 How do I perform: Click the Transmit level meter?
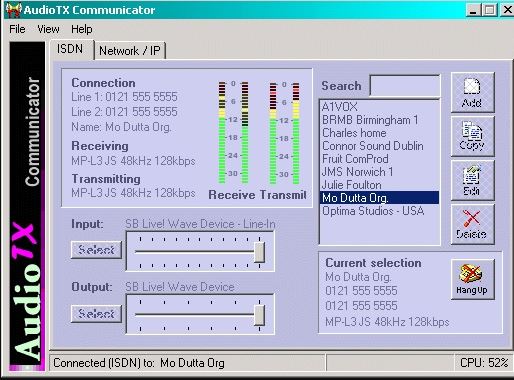pos(284,132)
